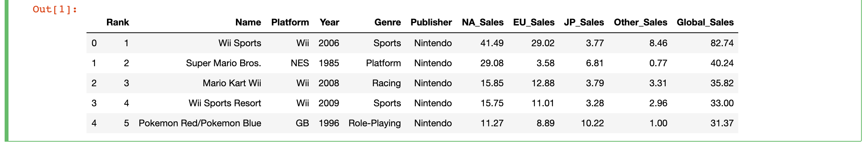868x144 pixels.
Task: Select the Super Mario Bros. cell
Action: (x=224, y=63)
